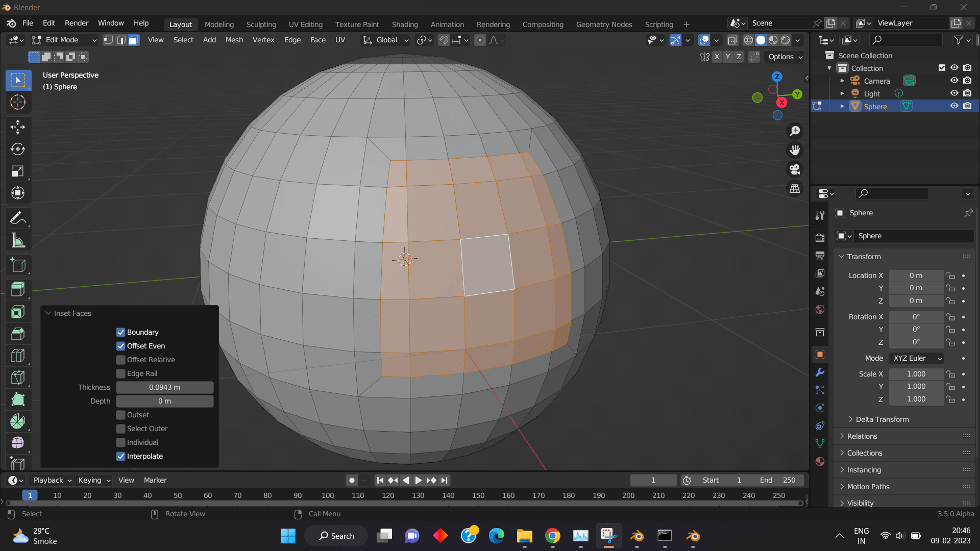Open the Render properties panel
This screenshot has height=551, width=980.
click(x=820, y=237)
